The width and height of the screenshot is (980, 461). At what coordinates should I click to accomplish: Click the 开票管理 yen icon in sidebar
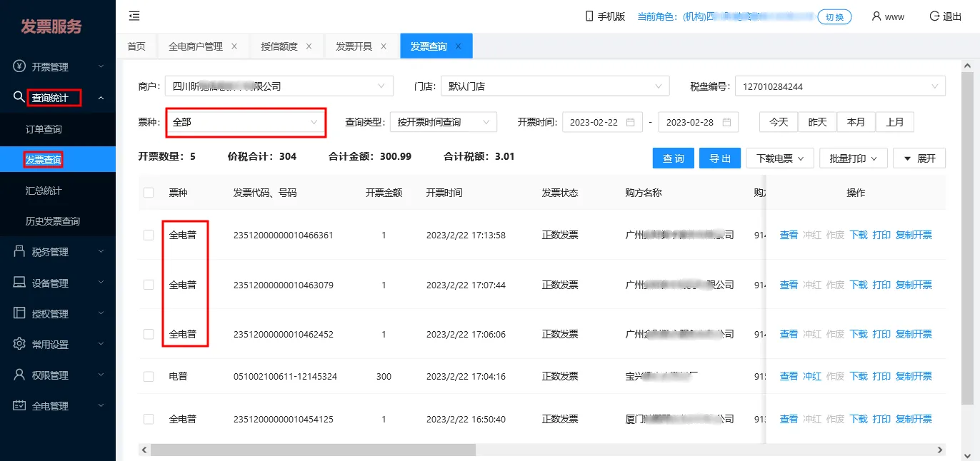(19, 66)
